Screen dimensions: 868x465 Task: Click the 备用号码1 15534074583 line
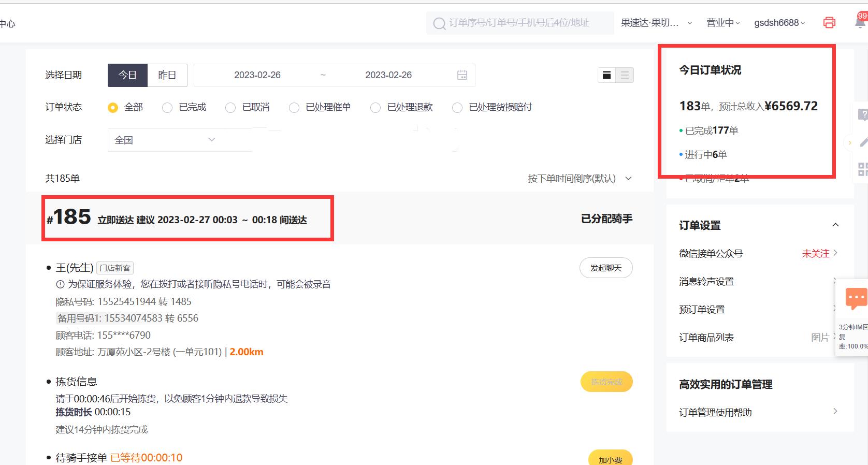point(127,318)
